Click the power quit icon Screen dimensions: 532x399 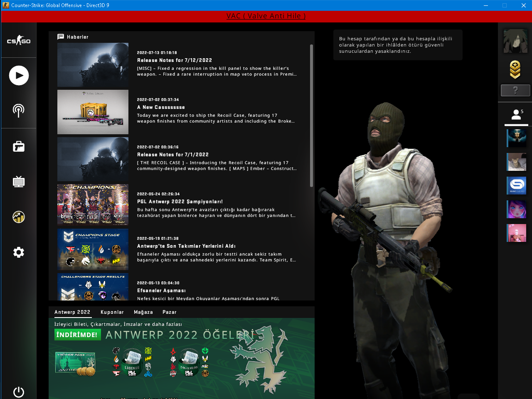pyautogui.click(x=19, y=392)
